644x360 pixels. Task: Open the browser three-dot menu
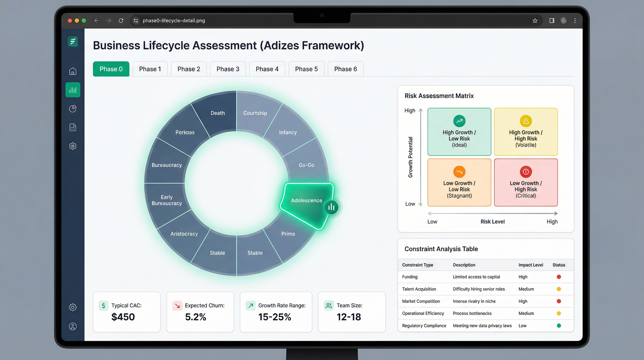575,21
